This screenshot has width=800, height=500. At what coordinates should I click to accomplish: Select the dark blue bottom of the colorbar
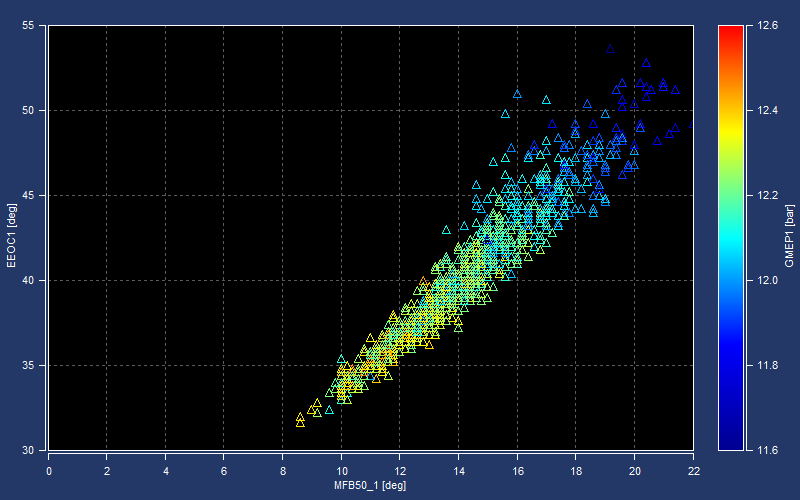(730, 444)
